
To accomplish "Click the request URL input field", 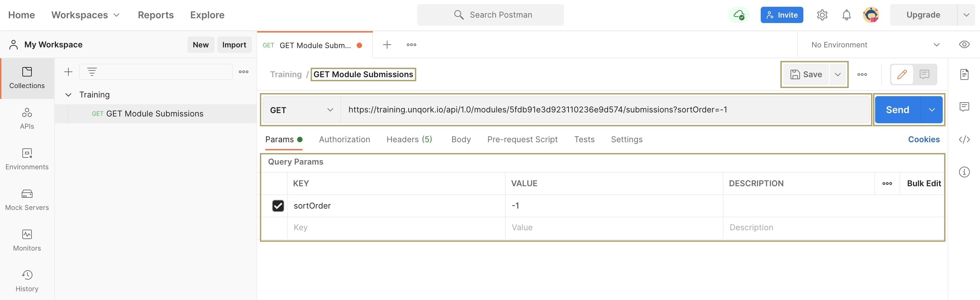I will coord(605,110).
